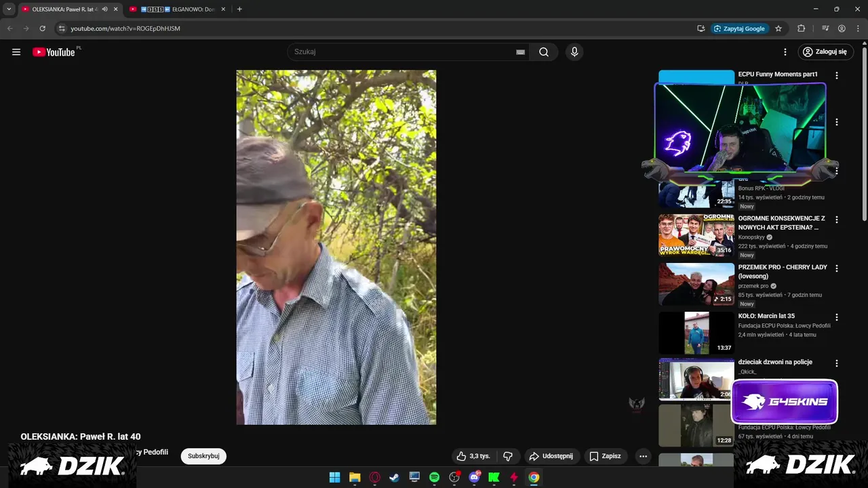Open Konopskyy channel name link
This screenshot has height=488, width=868.
[x=751, y=237]
